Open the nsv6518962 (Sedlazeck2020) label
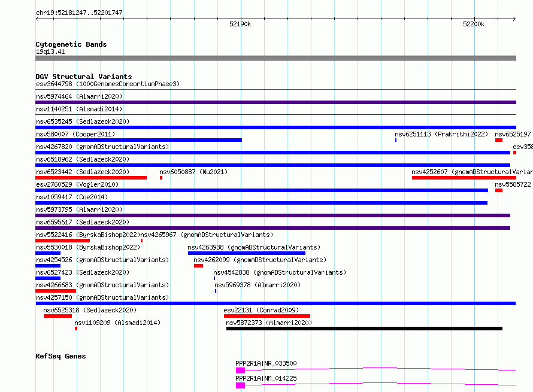Image resolution: width=533 pixels, height=392 pixels. click(83, 159)
